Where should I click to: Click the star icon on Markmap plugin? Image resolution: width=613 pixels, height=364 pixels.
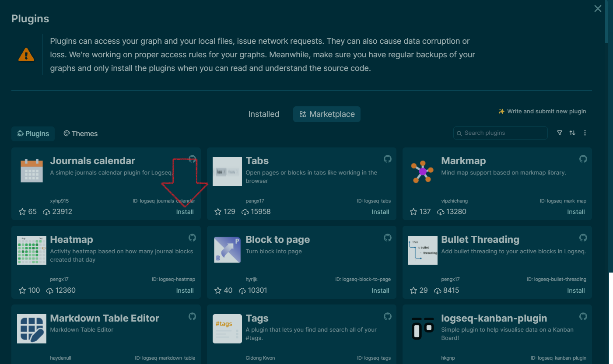pyautogui.click(x=413, y=212)
